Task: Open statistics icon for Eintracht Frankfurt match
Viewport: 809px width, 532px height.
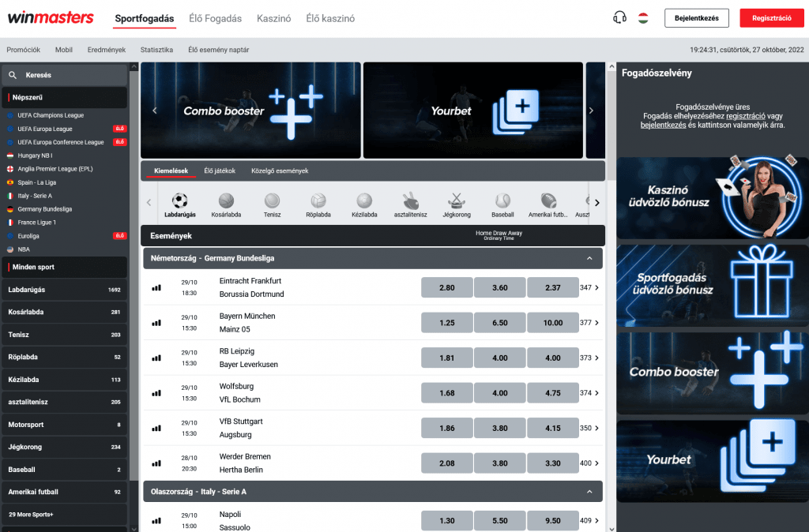Action: click(x=156, y=287)
